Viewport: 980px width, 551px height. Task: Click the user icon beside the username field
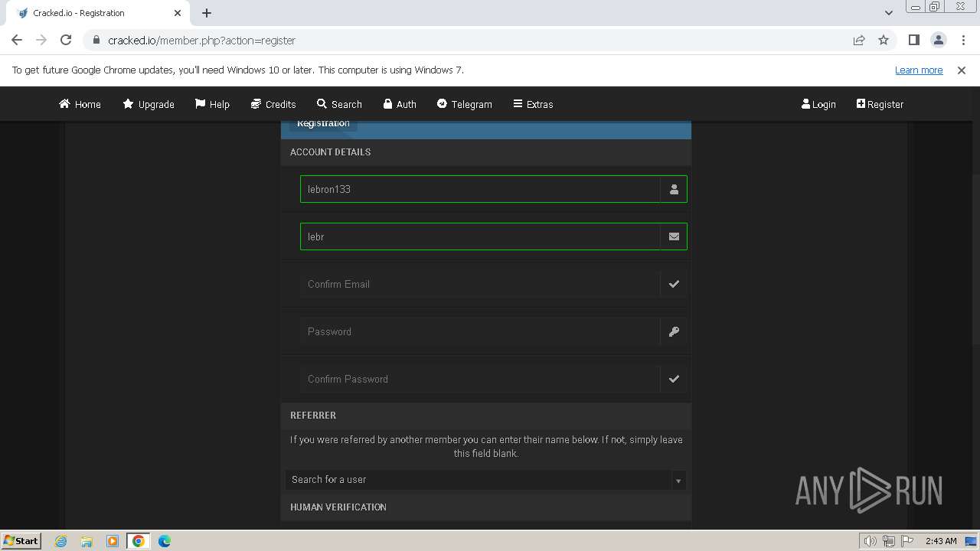[x=674, y=189]
